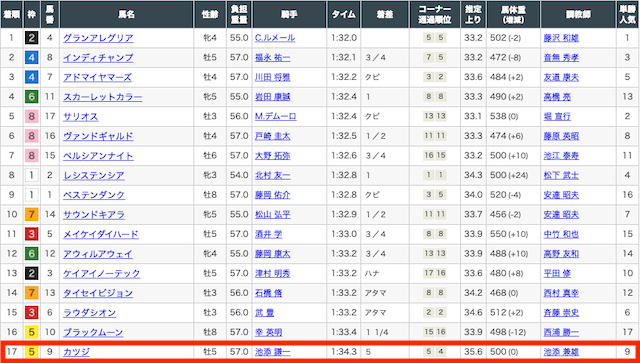Viewport: 640px width, 363px height.
Task: Select the 調教師 column header
Action: (578, 14)
